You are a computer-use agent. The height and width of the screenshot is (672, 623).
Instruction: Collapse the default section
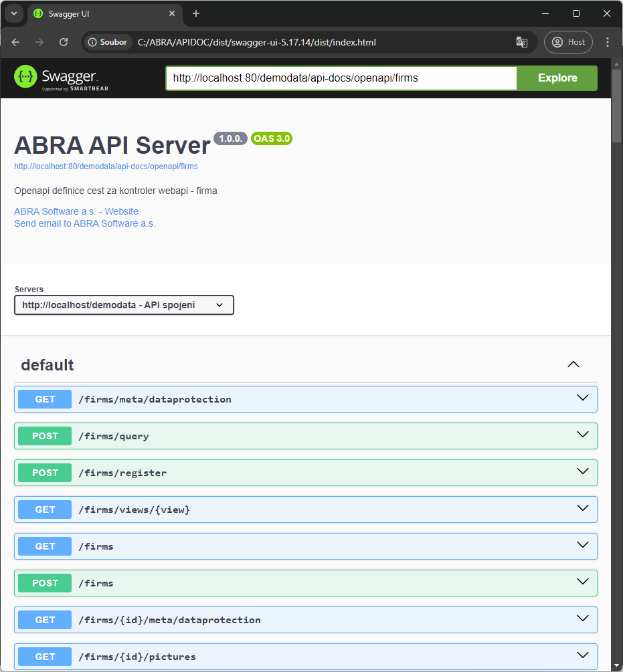(573, 365)
